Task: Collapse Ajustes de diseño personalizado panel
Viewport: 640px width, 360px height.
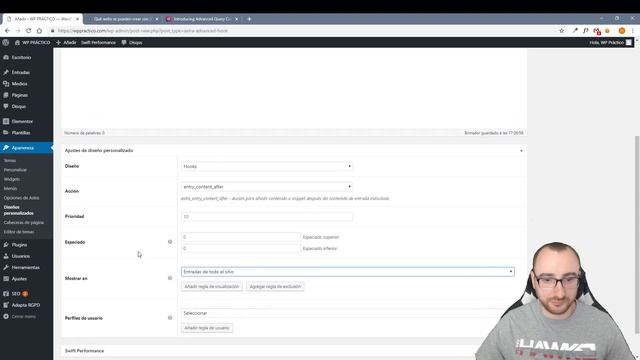Action: tap(521, 151)
